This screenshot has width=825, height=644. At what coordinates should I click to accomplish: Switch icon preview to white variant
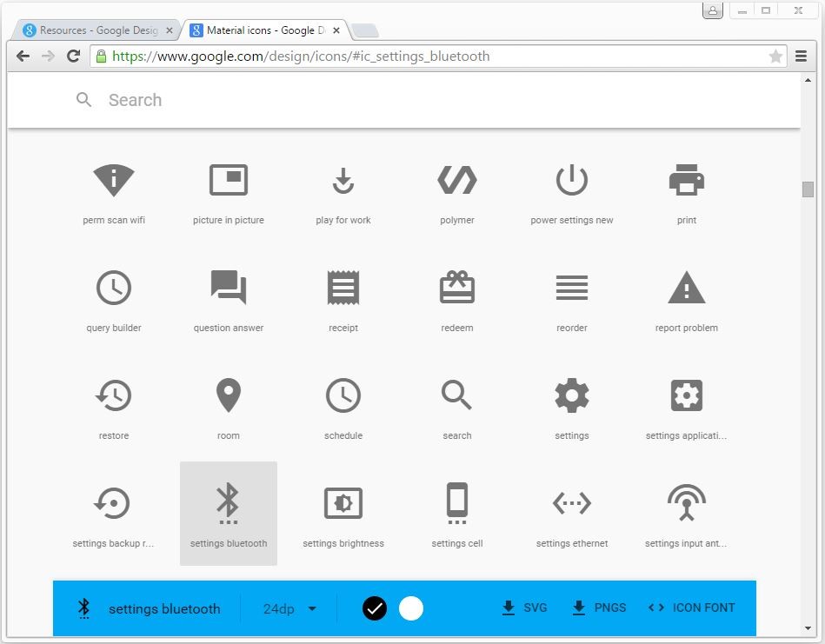[410, 608]
